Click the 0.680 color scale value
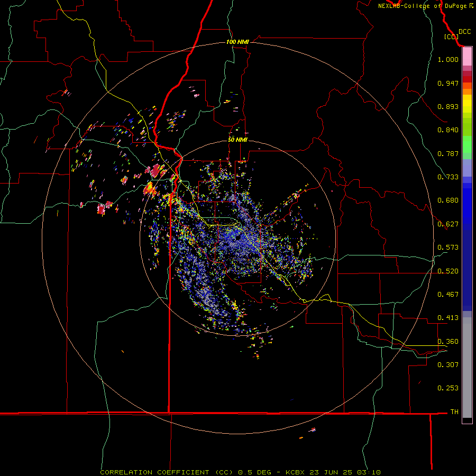 pos(448,200)
